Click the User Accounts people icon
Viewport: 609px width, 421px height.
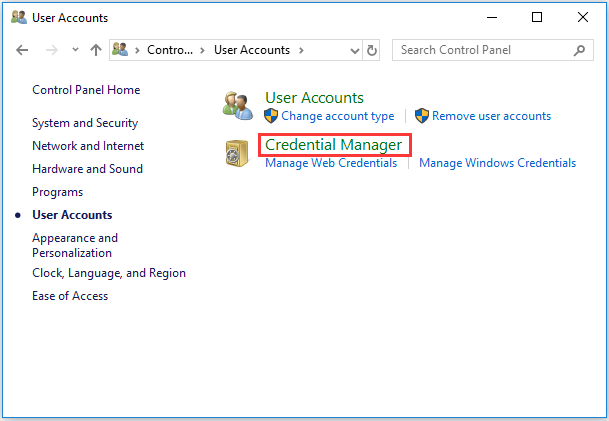coord(238,106)
